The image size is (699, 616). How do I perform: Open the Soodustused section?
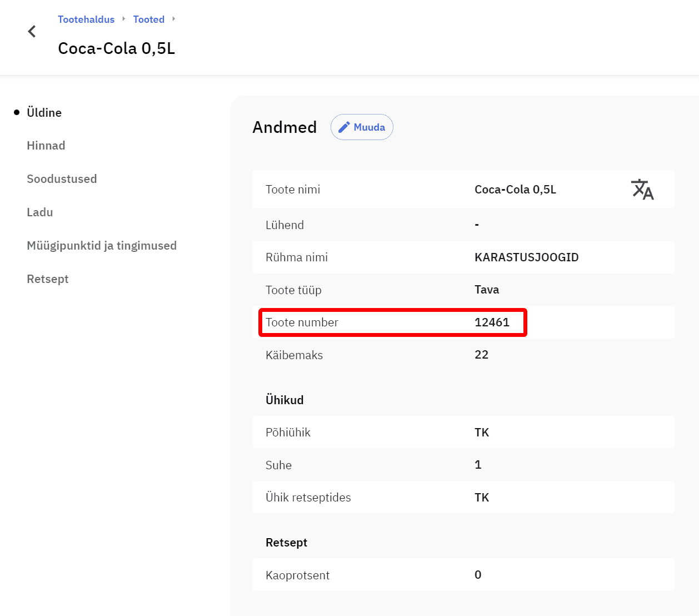pos(62,179)
